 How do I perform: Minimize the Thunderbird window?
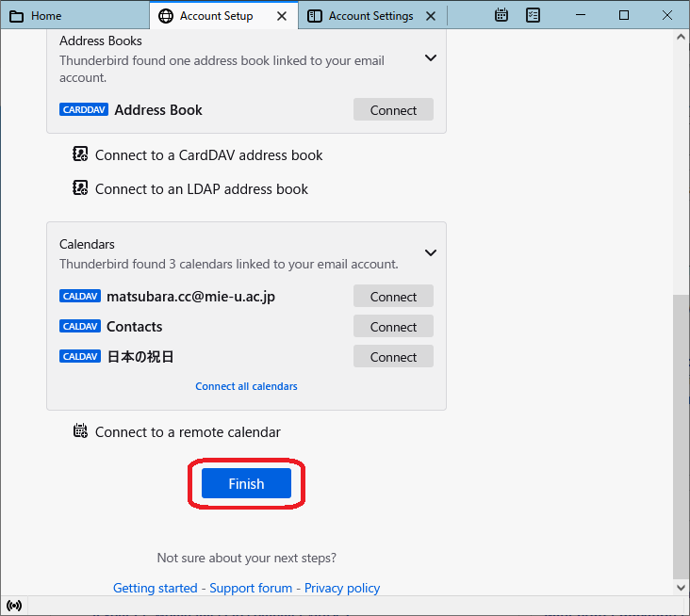pos(581,15)
